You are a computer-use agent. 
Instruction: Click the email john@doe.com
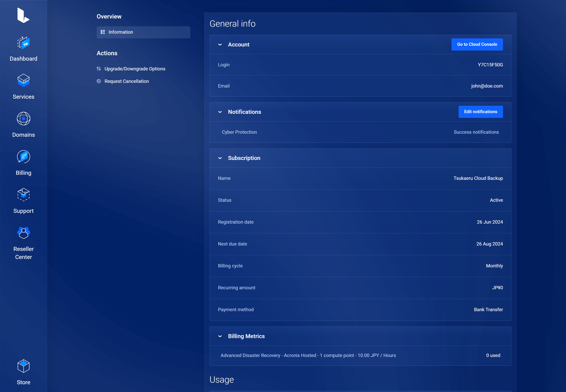[487, 86]
